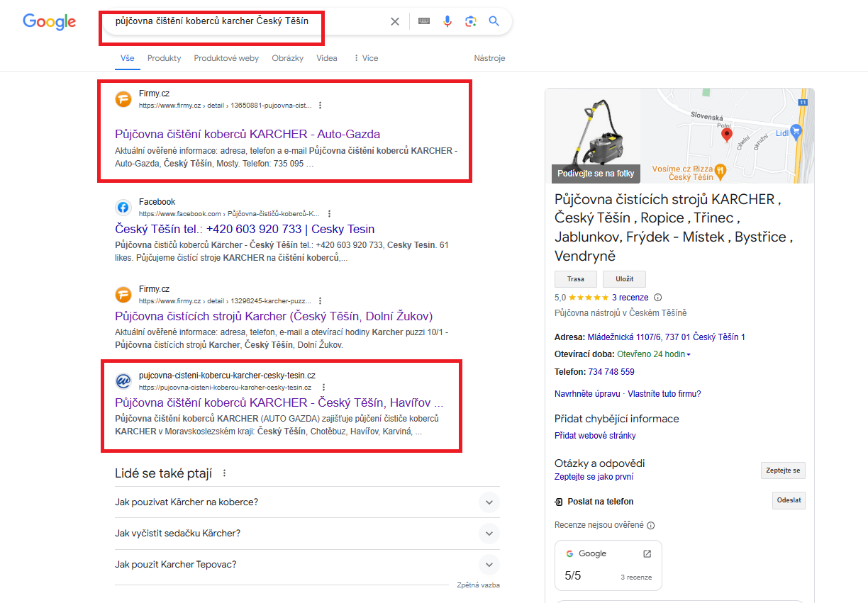Open options dots for first Firmy.cz result
The width and height of the screenshot is (868, 603).
320,106
